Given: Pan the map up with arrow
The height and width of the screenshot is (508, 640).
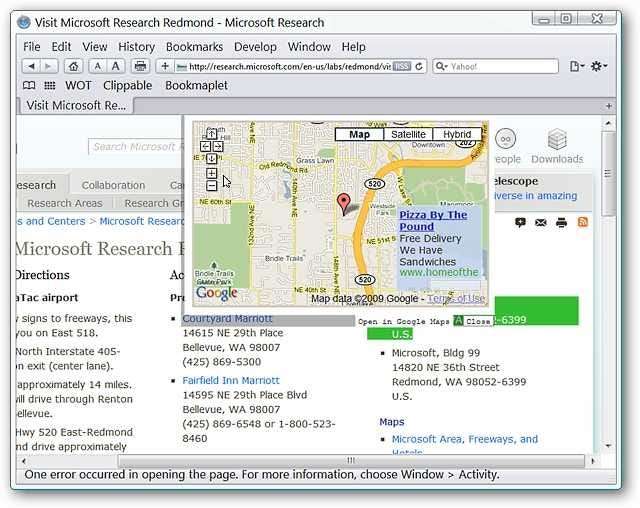Looking at the screenshot, I should point(212,134).
